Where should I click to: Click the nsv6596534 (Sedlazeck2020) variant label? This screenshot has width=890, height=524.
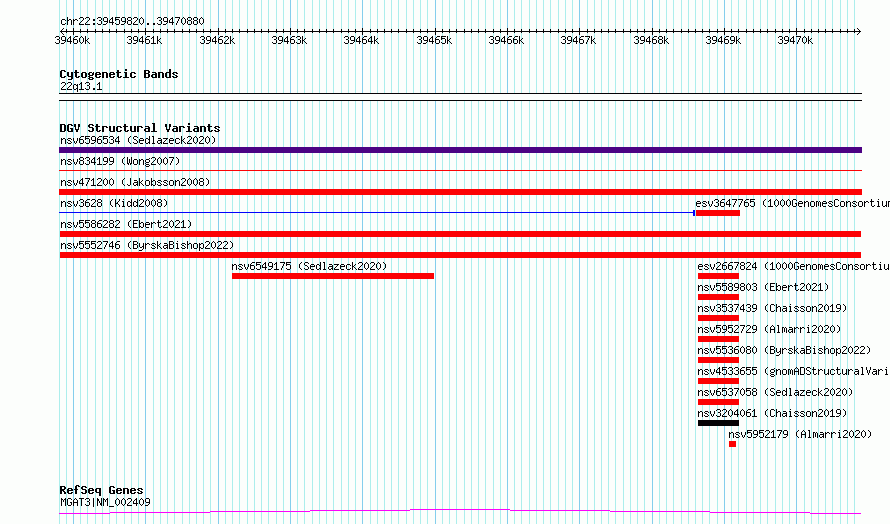click(138, 140)
